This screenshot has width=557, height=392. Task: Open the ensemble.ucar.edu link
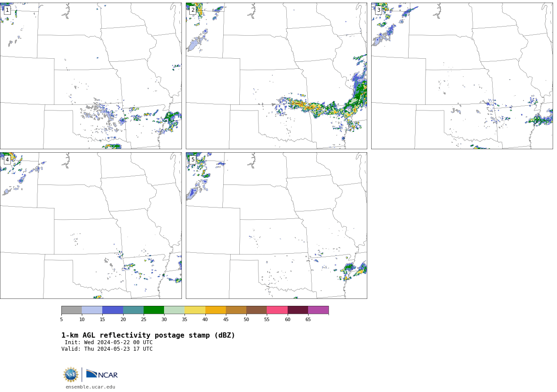point(91,387)
